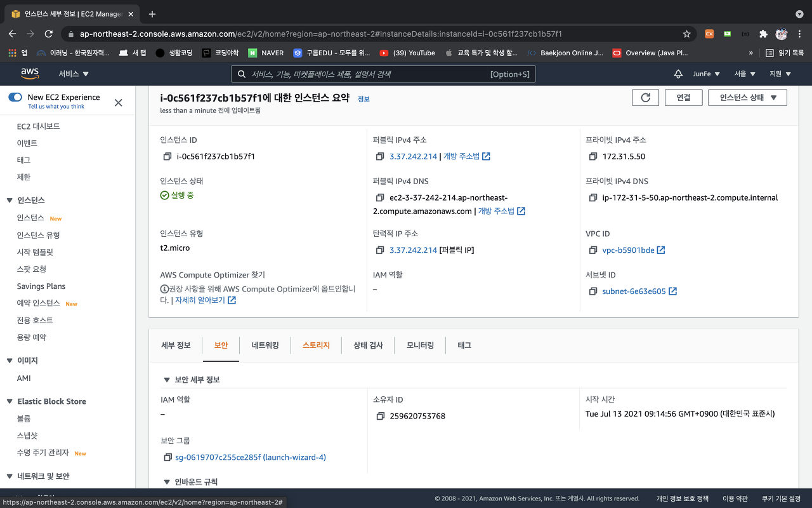Copy the subnet ID subnet-6e63e605
The image size is (812, 508).
[x=593, y=291]
